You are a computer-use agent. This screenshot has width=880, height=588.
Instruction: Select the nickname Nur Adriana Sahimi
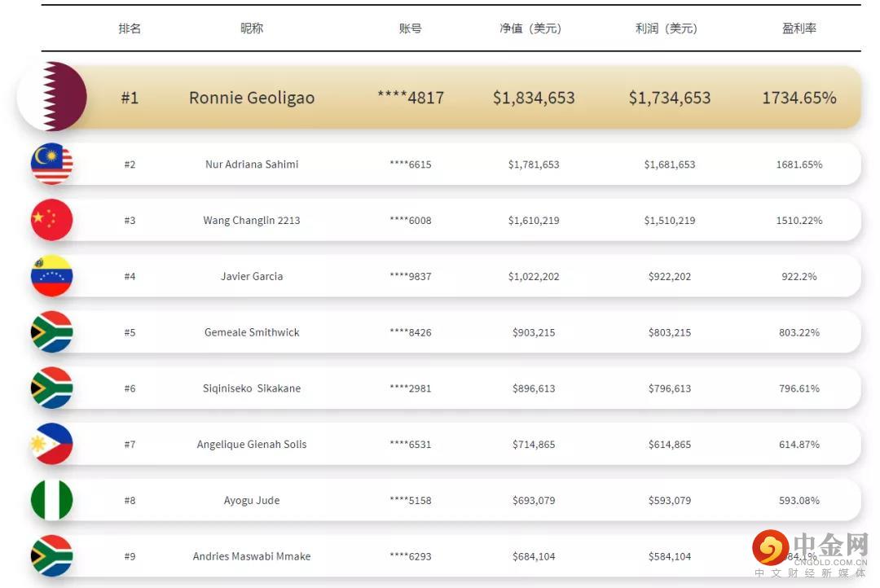(252, 165)
